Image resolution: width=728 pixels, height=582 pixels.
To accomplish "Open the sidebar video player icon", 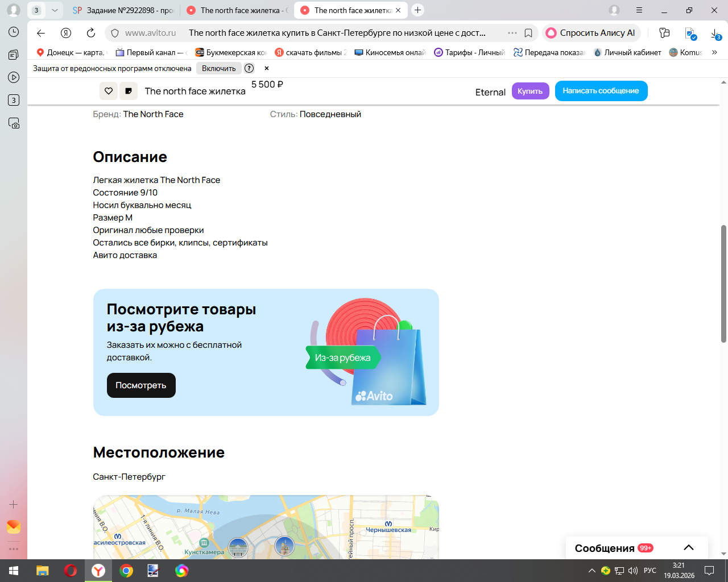I will pyautogui.click(x=14, y=77).
